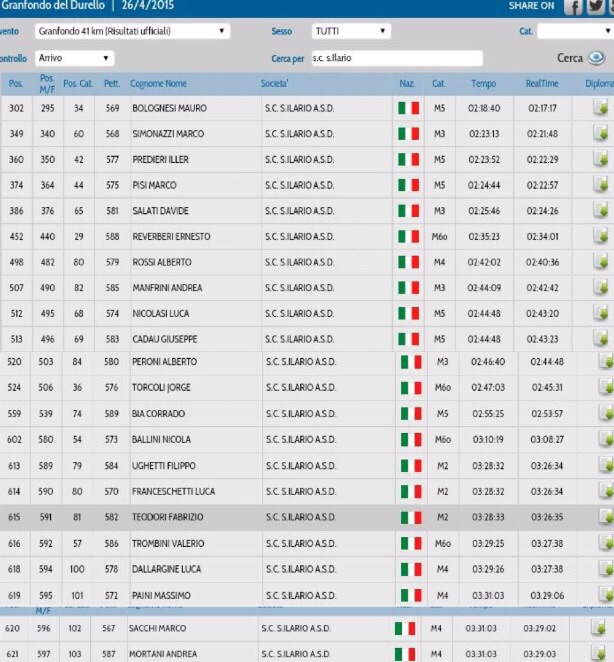
Task: Sort by Tempo column header
Action: [483, 83]
